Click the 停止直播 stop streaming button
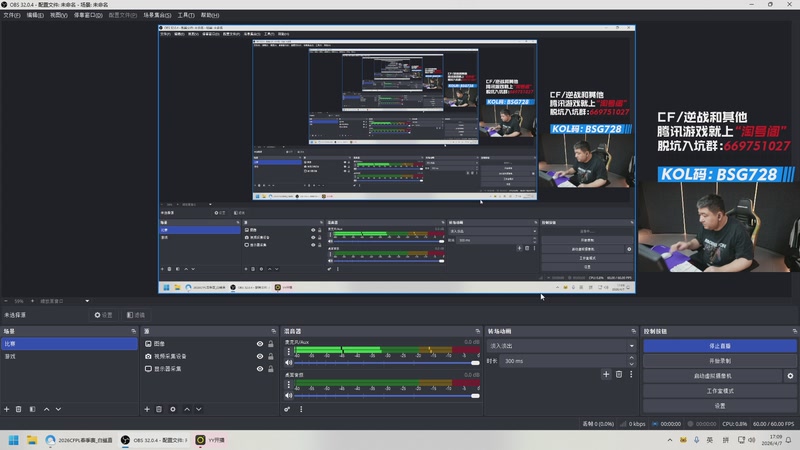Screen dimensions: 800x450 (719, 346)
